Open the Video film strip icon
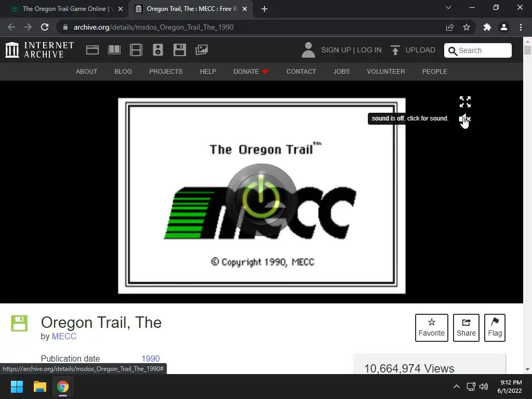The height and width of the screenshot is (399, 532). [x=136, y=50]
